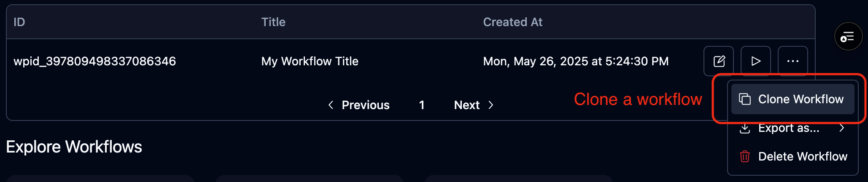This screenshot has width=868, height=182.
Task: Go to the Previous page
Action: [x=365, y=105]
